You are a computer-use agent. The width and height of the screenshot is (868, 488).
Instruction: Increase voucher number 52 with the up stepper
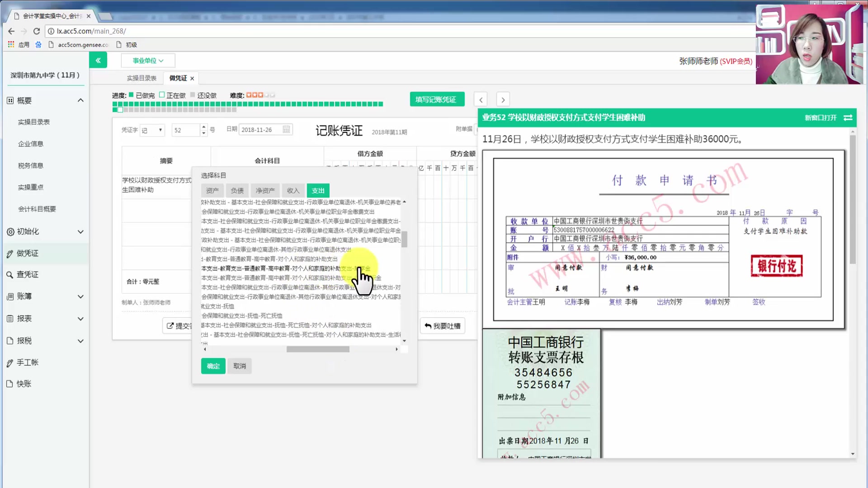[x=203, y=127]
